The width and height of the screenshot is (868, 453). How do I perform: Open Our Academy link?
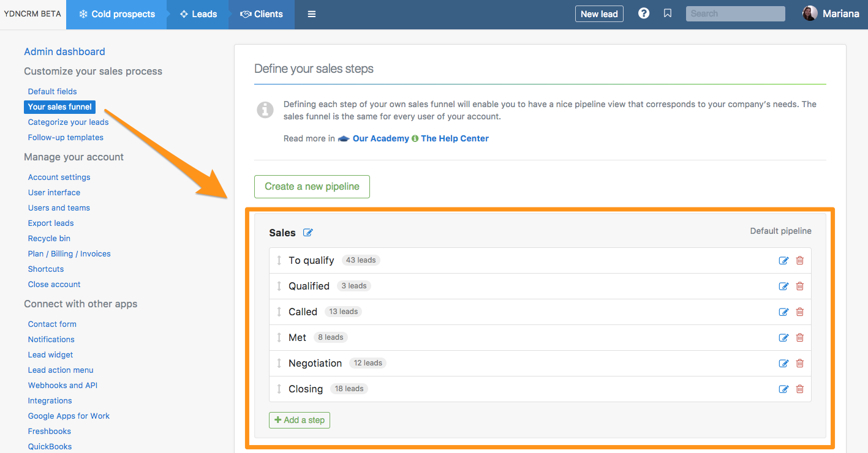(x=380, y=138)
